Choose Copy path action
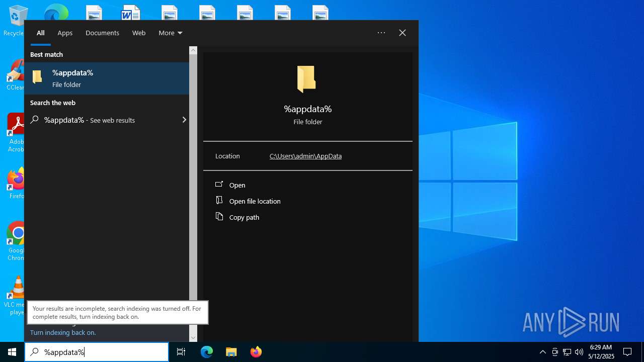644x362 pixels. coord(244,217)
